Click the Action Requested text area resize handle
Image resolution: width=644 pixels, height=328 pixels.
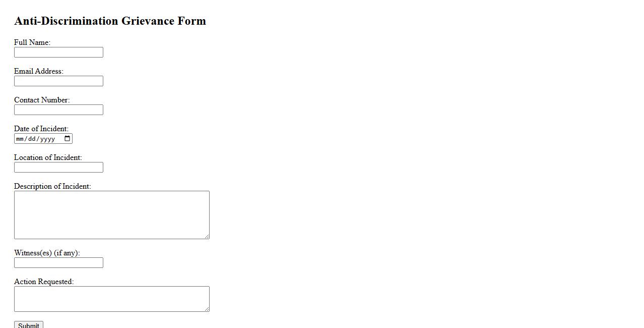207,309
